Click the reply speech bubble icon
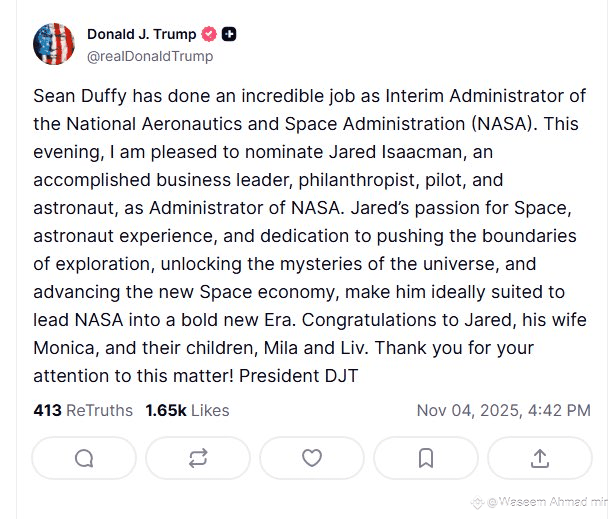 click(84, 458)
